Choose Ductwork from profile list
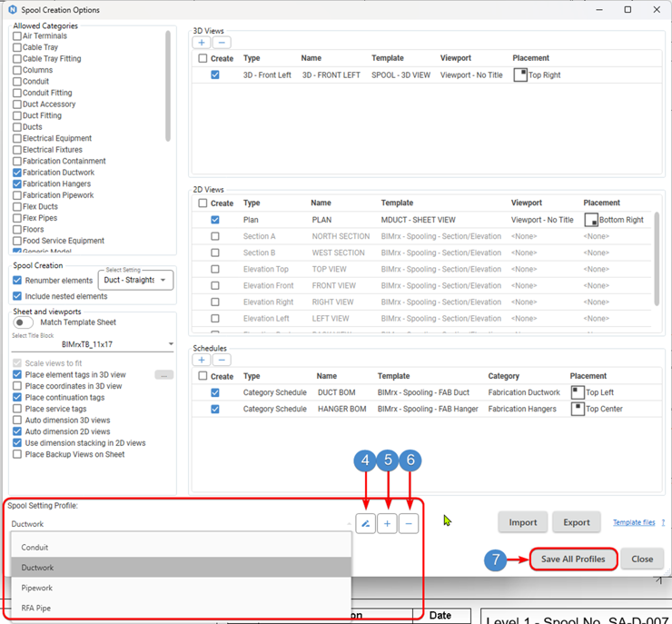 (x=182, y=568)
